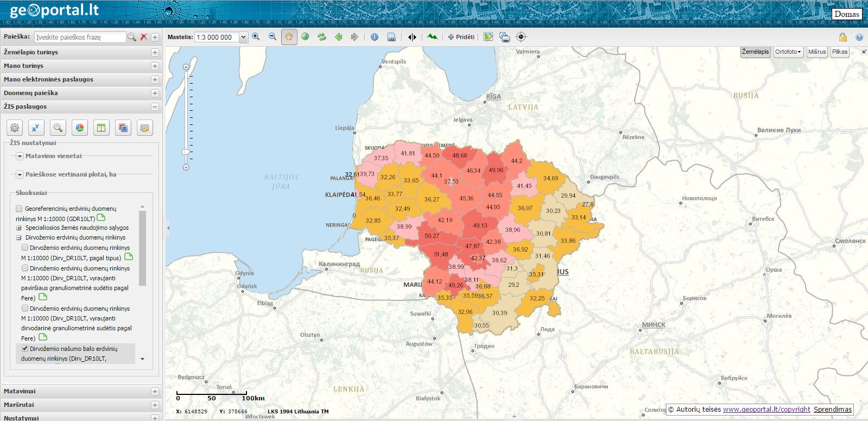
Task: Switch basemap to Pilkas
Action: point(840,52)
